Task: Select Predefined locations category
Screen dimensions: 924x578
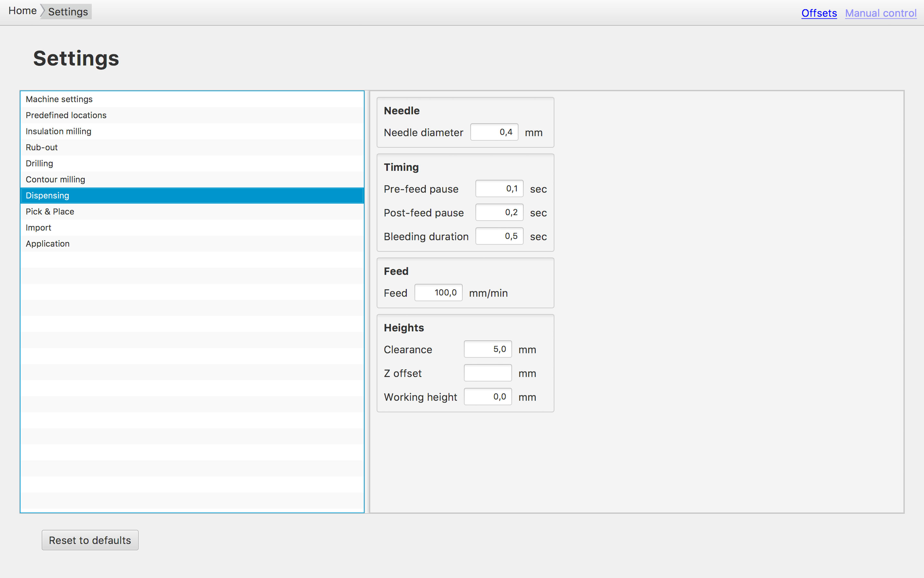Action: click(x=192, y=115)
